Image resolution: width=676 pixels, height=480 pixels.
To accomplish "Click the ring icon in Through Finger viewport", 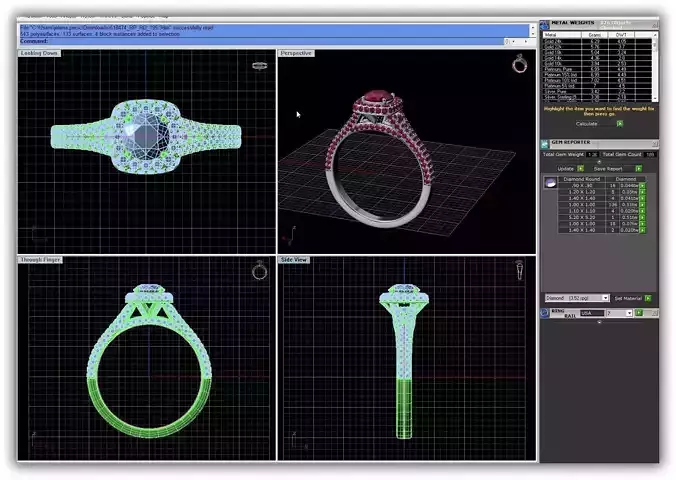I will [x=260, y=270].
